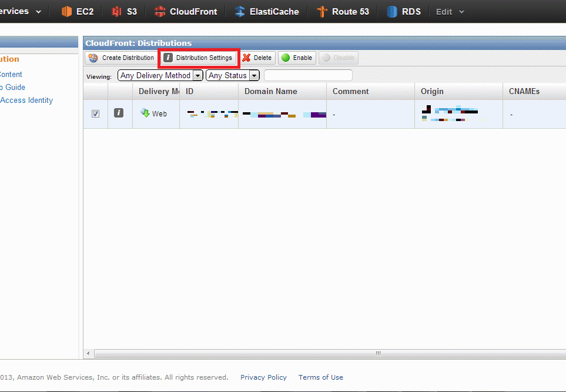
Task: Click the Web delivery method arrow icon
Action: [145, 113]
